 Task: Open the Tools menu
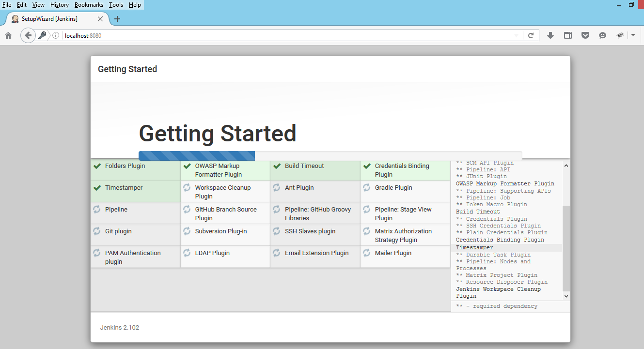click(115, 4)
